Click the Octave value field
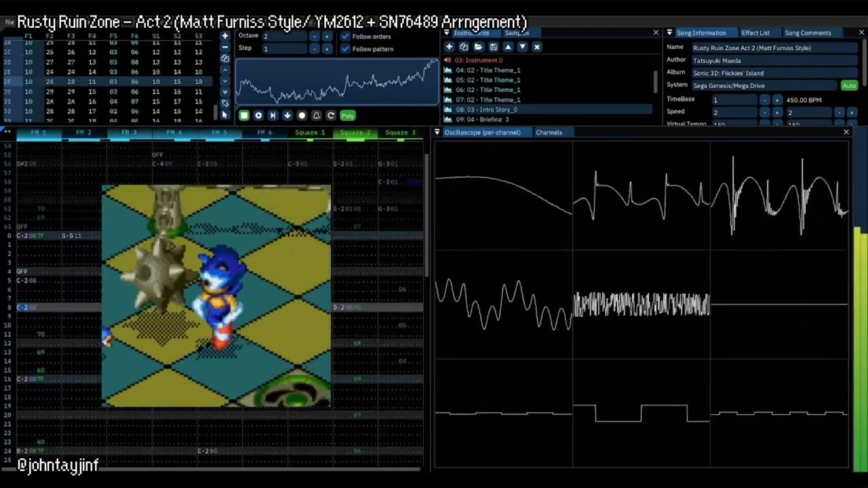The width and height of the screenshot is (868, 488). click(x=285, y=36)
